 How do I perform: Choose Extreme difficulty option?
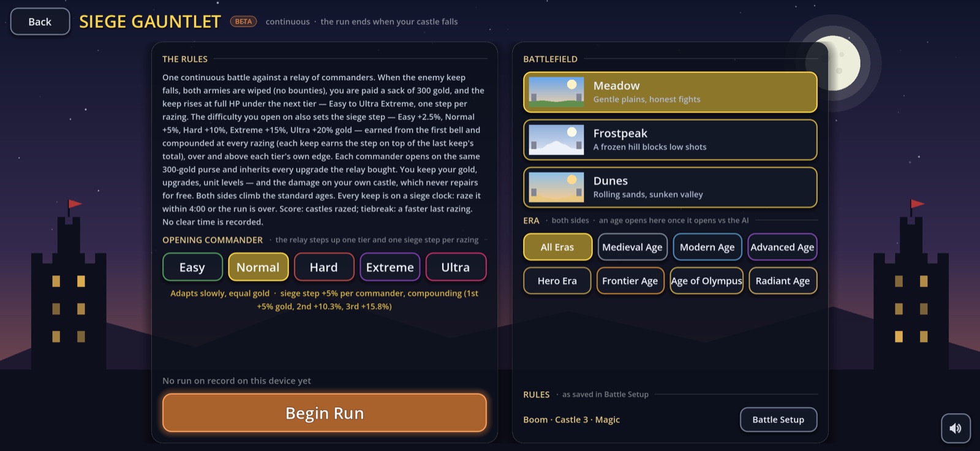[390, 267]
